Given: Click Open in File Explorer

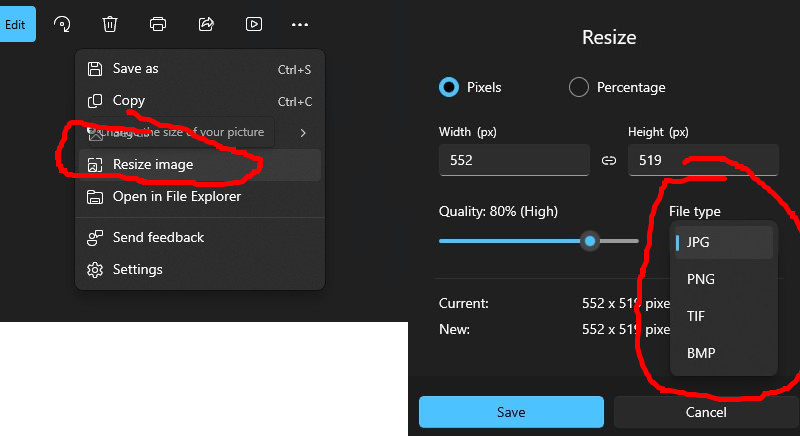Looking at the screenshot, I should click(176, 197).
